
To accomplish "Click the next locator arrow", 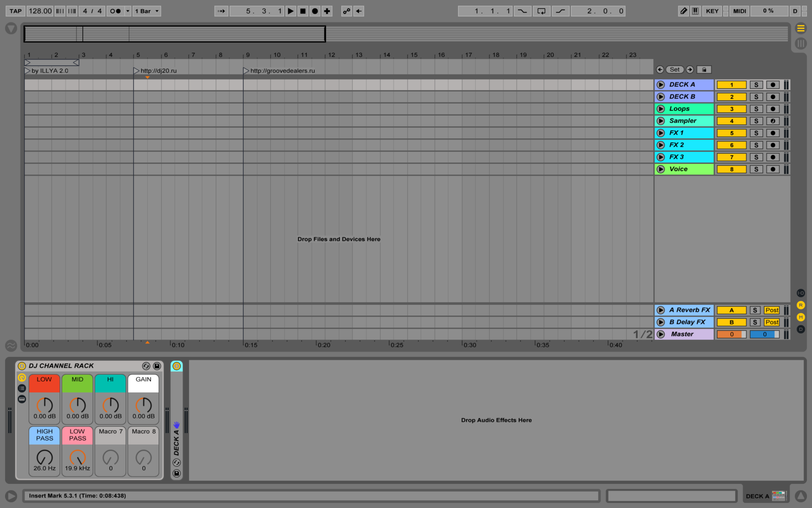I will tap(690, 69).
